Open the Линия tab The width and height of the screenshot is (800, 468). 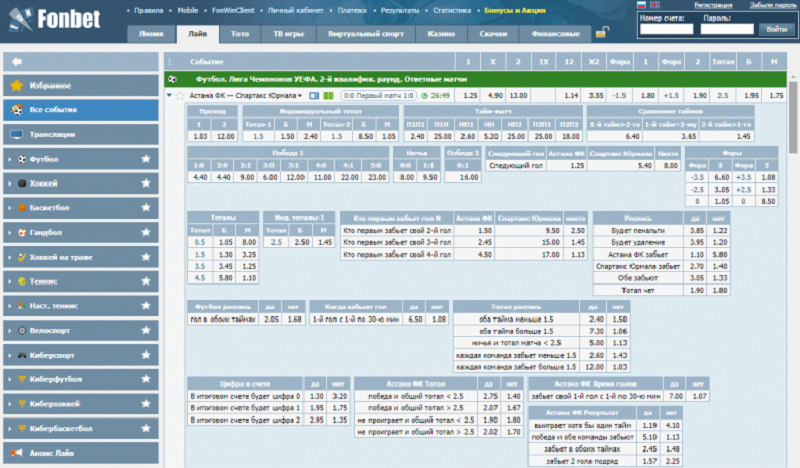pyautogui.click(x=151, y=34)
